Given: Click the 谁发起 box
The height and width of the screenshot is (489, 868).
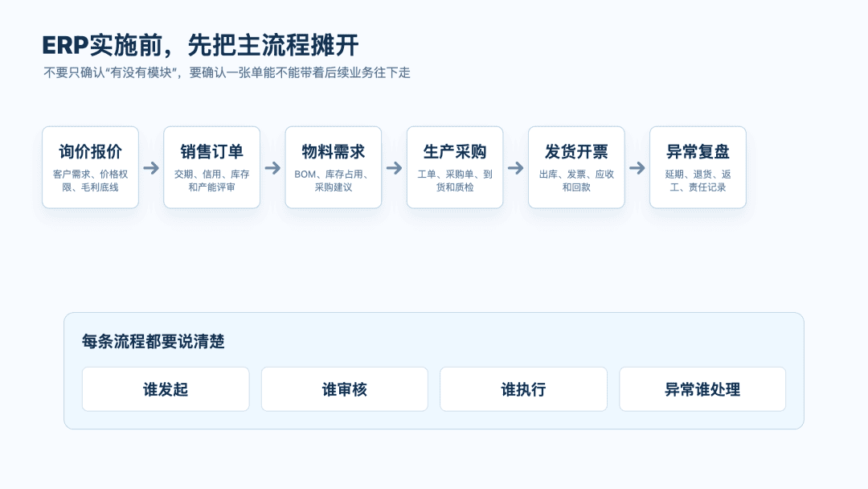Looking at the screenshot, I should coord(166,389).
